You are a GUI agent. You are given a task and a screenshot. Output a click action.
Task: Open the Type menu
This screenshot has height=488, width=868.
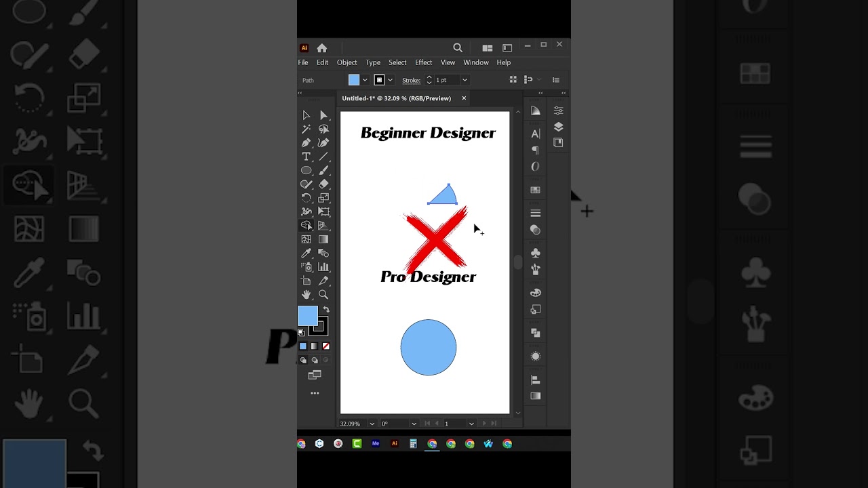[x=373, y=62]
